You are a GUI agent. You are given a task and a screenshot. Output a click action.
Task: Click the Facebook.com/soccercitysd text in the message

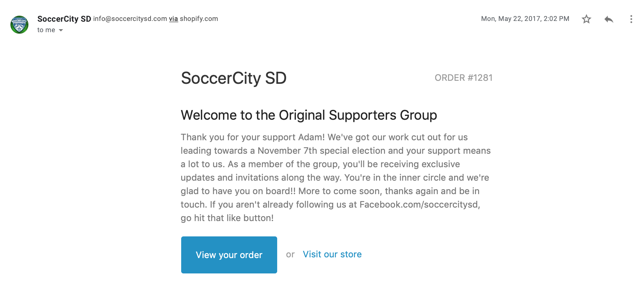419,205
